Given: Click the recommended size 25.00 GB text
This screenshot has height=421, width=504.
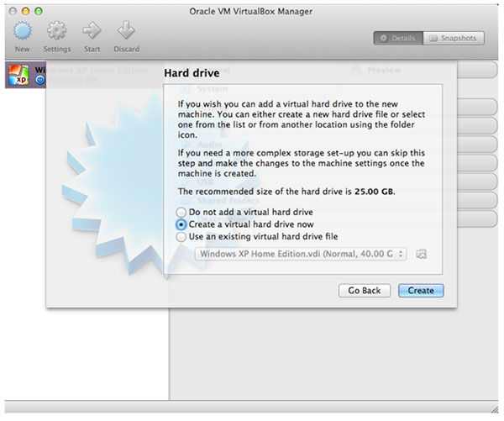Looking at the screenshot, I should pyautogui.click(x=375, y=192).
